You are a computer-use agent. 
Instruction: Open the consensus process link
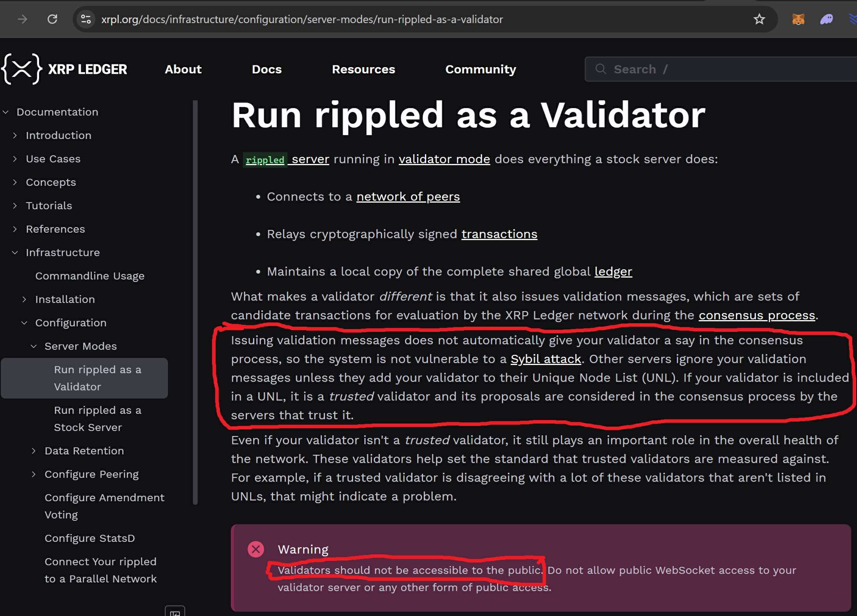pyautogui.click(x=757, y=315)
